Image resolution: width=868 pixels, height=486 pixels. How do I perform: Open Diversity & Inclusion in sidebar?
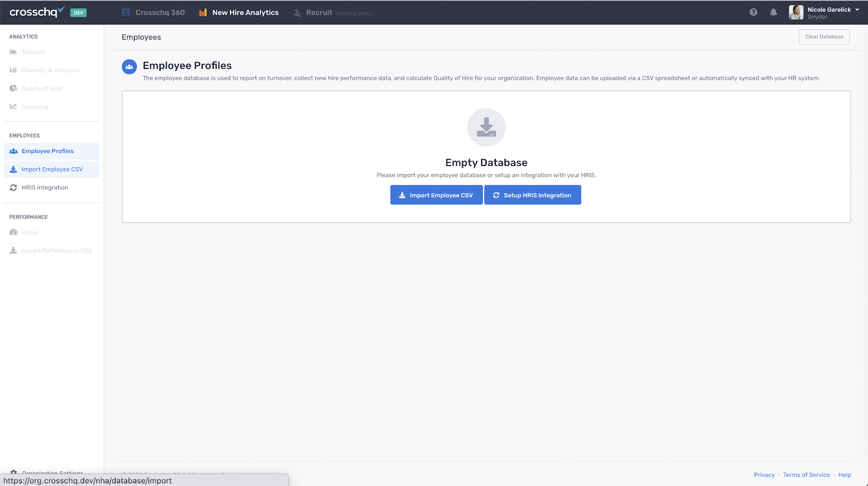tap(50, 71)
